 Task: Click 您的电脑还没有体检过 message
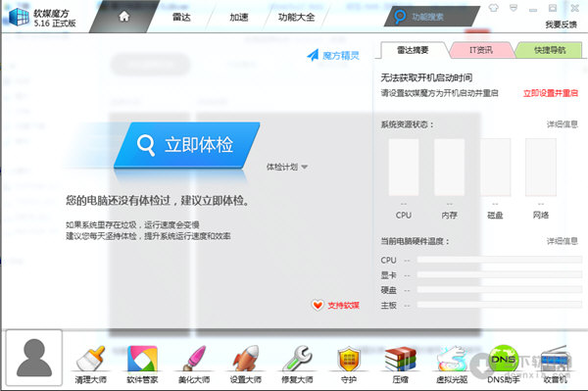[x=158, y=201]
